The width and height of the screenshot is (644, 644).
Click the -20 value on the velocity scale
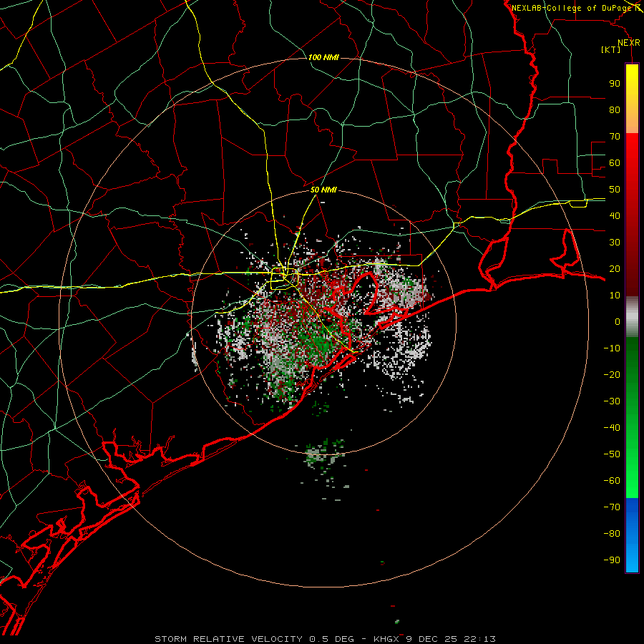(612, 375)
